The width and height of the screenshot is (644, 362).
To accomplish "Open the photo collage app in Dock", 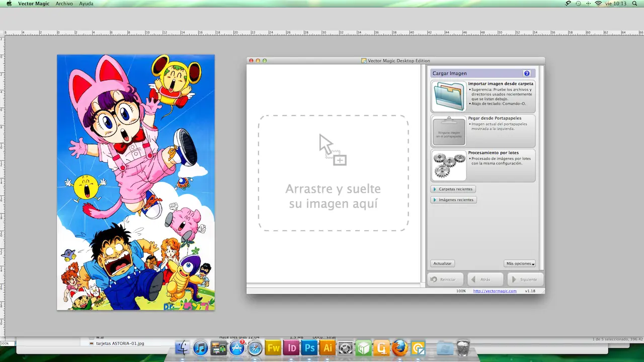I will click(x=219, y=347).
